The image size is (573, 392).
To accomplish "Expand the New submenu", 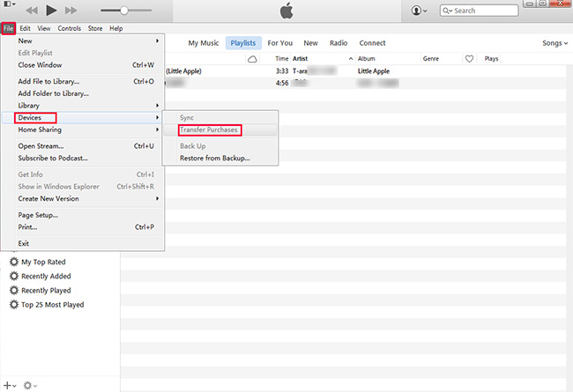I will tap(89, 41).
